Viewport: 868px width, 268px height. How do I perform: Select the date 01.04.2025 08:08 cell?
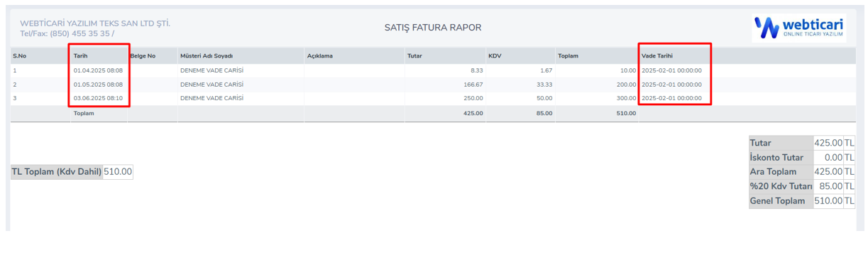[98, 70]
